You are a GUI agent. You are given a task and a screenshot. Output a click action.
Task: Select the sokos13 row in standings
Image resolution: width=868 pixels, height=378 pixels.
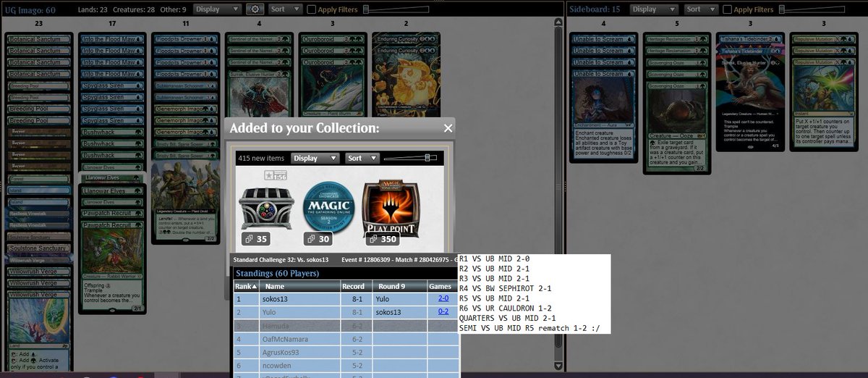[x=346, y=298]
